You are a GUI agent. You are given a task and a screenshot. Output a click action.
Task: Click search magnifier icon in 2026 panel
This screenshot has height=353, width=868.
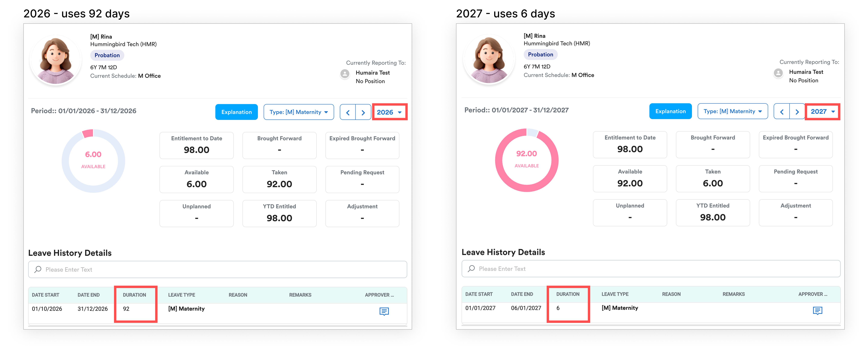[38, 269]
